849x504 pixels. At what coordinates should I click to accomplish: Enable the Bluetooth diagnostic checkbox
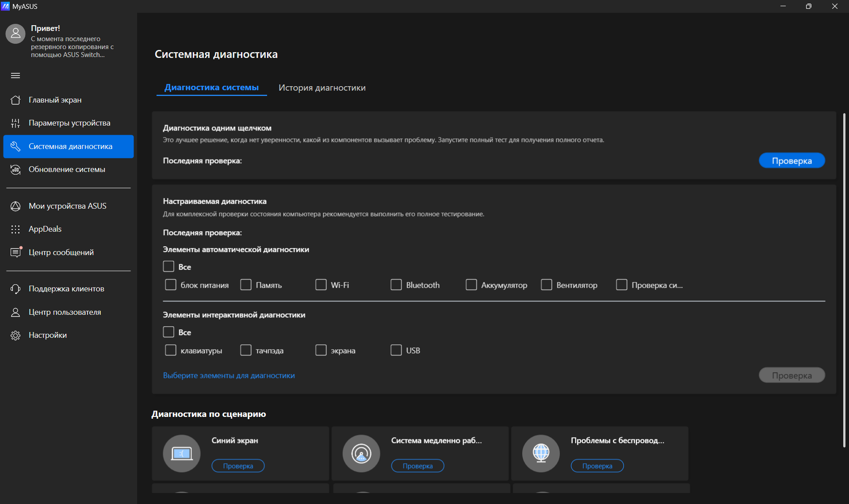click(396, 285)
